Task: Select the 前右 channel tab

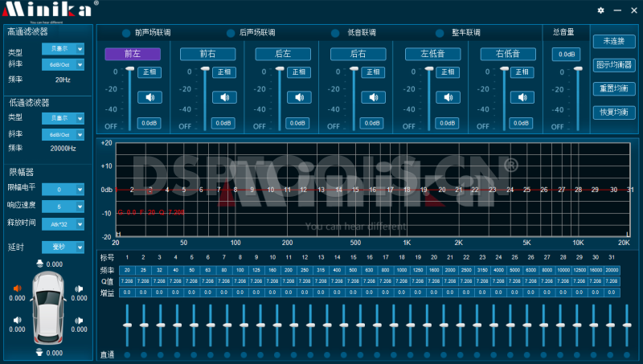Action: click(208, 54)
